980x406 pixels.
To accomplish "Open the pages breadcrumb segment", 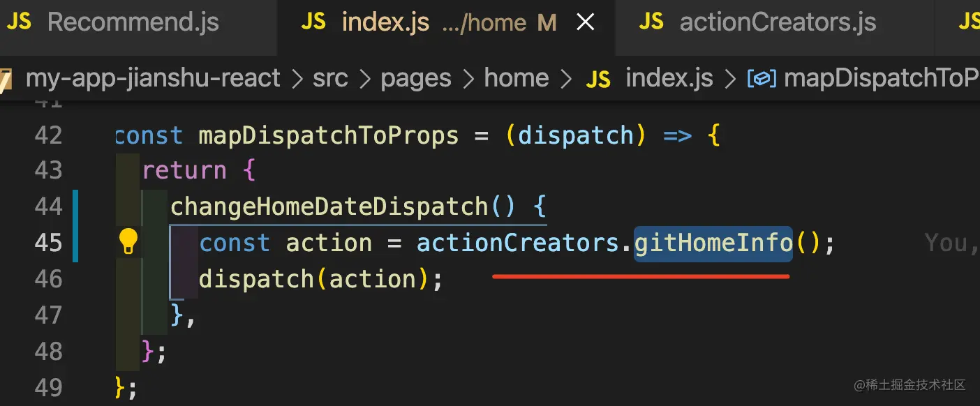I will point(416,79).
